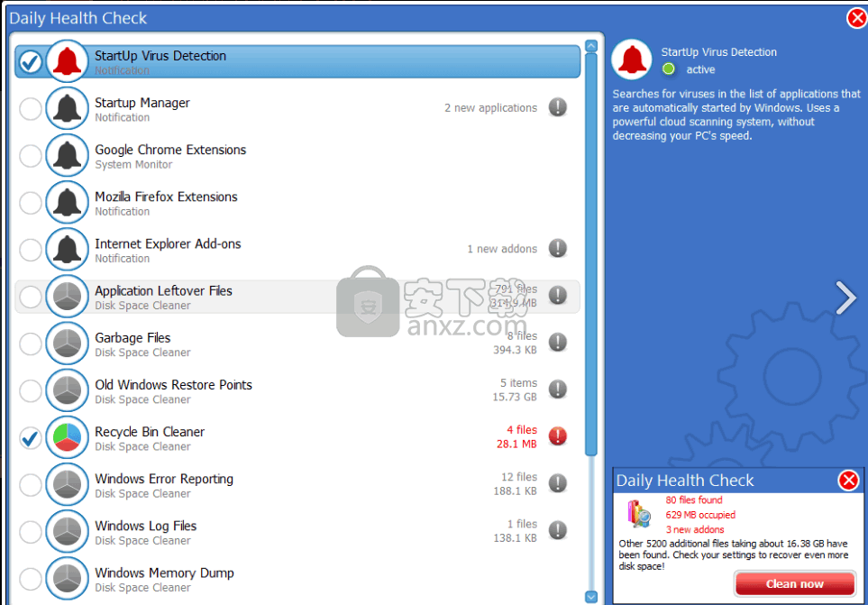
Task: Click the Windows Log Files pie icon
Action: [67, 532]
